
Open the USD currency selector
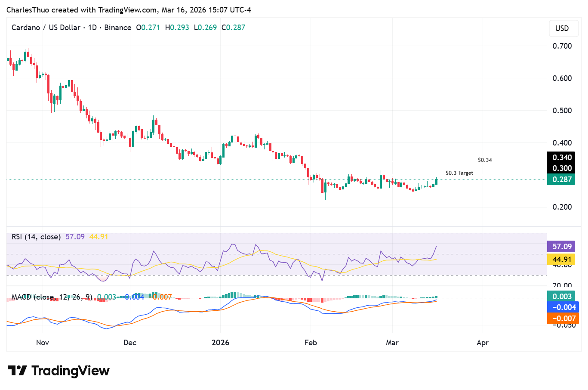563,28
